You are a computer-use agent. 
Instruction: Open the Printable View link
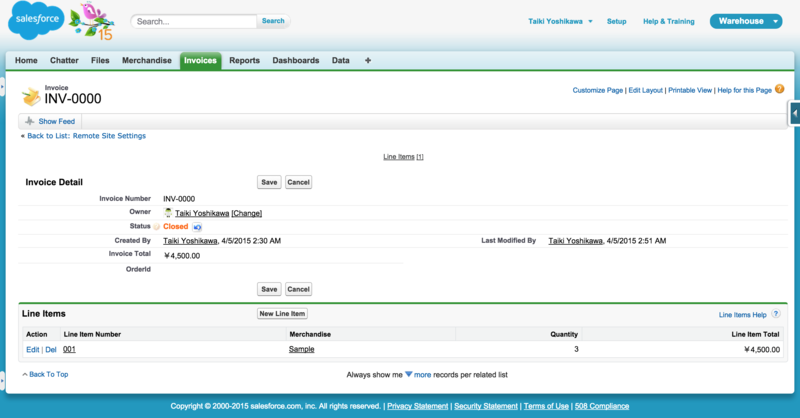(x=690, y=90)
